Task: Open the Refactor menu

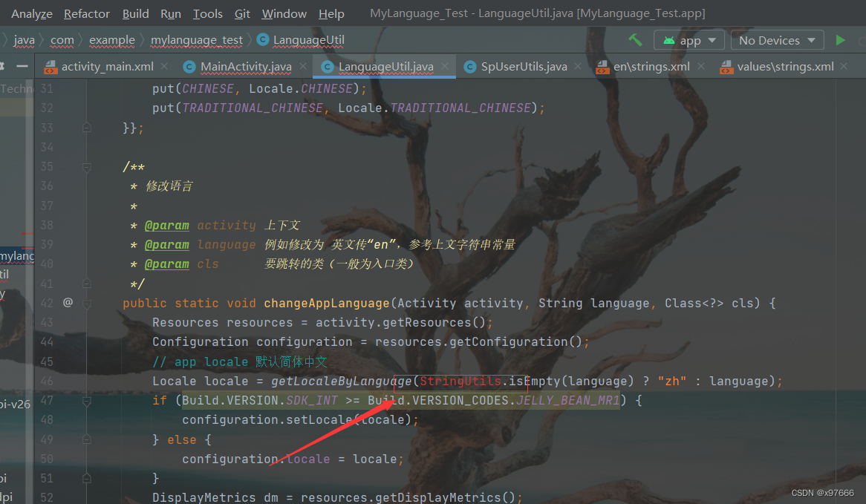Action: 87,14
